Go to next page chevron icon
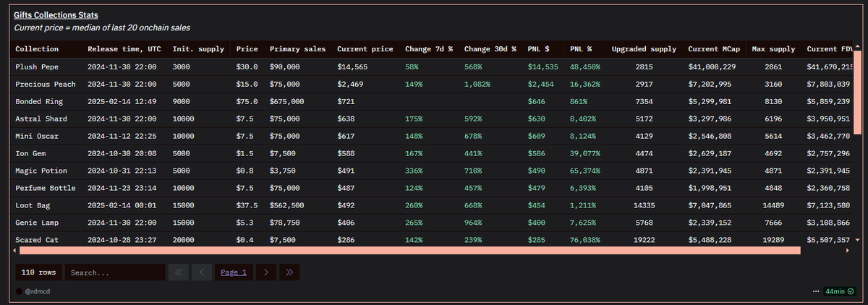Screen dimensions: 868x305 tap(266, 272)
